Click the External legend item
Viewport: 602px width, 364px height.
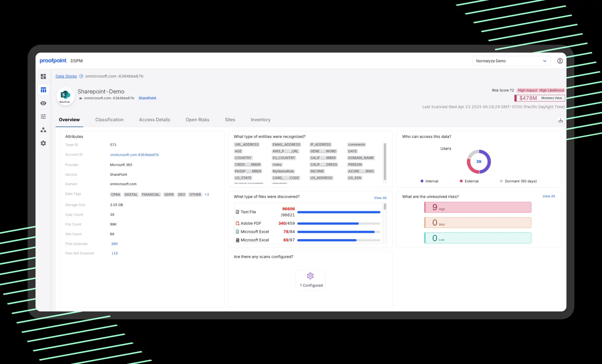coord(469,181)
